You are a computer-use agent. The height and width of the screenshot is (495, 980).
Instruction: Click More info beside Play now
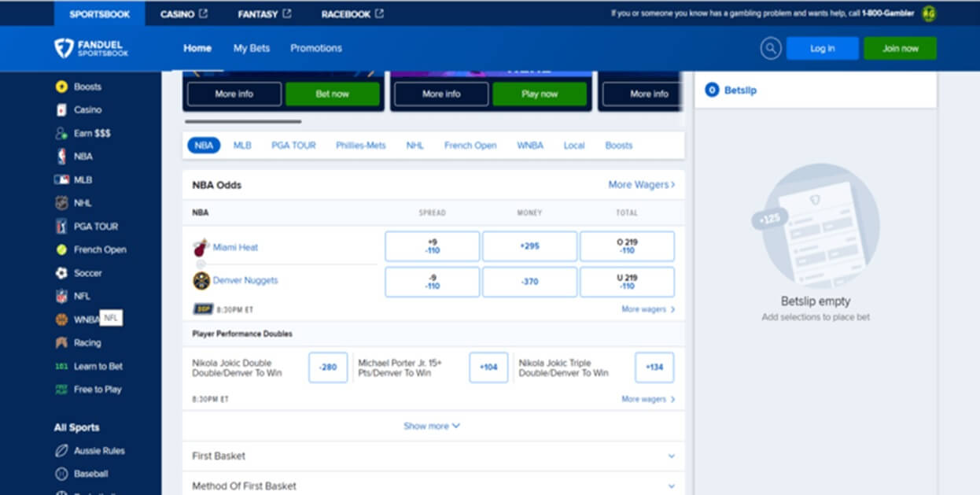[441, 94]
